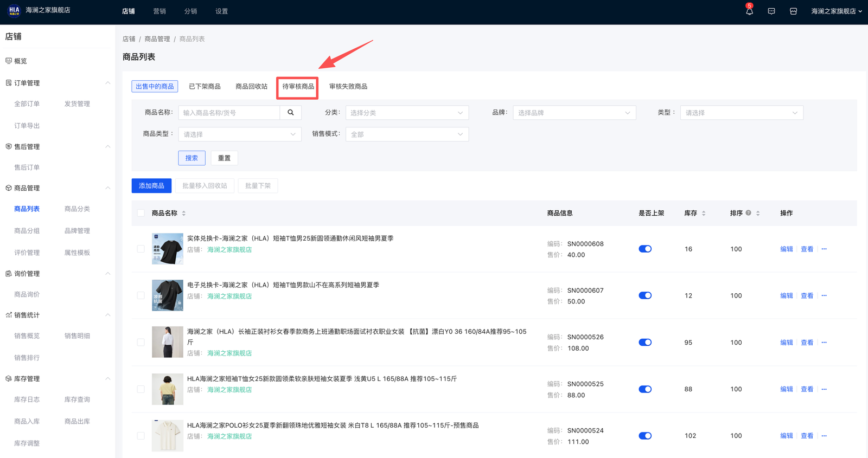Image resolution: width=868 pixels, height=458 pixels.
Task: Open the 品牌 brand dropdown
Action: pos(574,113)
